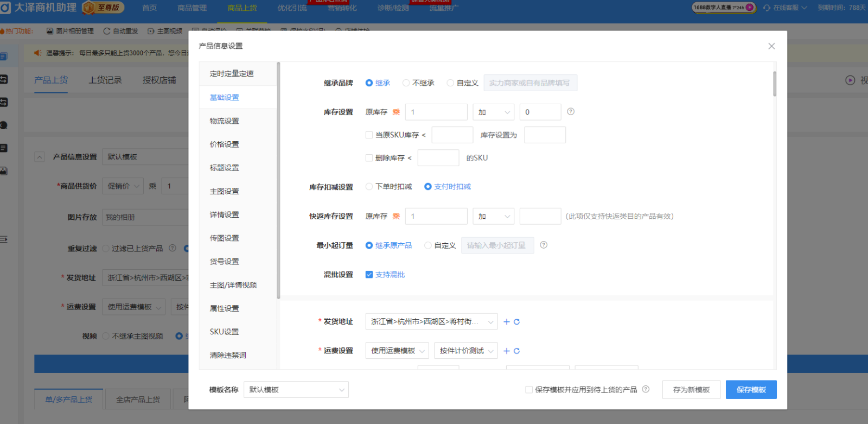Open the 加 dropdown in the 库存设置 row
Viewport: 868px width, 424px height.
[x=494, y=112]
